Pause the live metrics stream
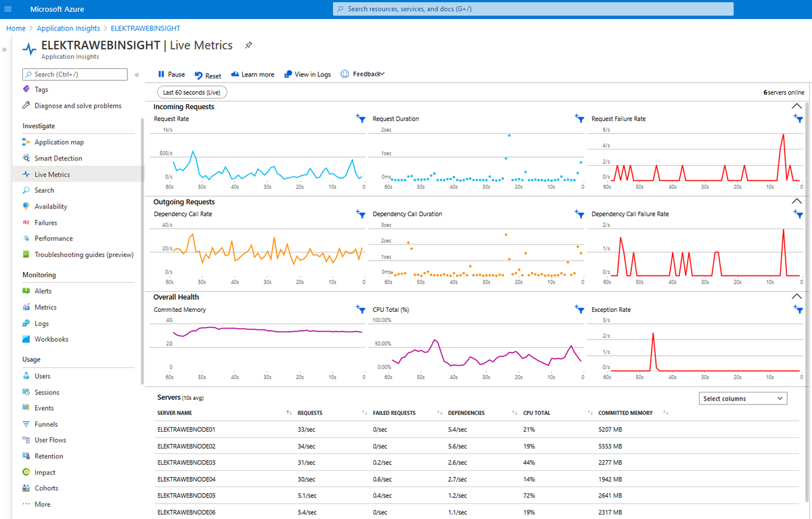 [x=171, y=74]
